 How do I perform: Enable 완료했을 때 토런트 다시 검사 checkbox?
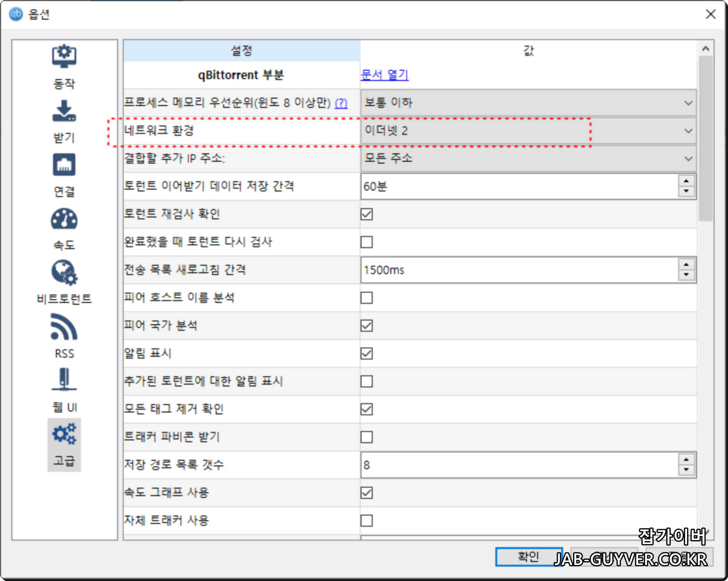click(x=366, y=242)
